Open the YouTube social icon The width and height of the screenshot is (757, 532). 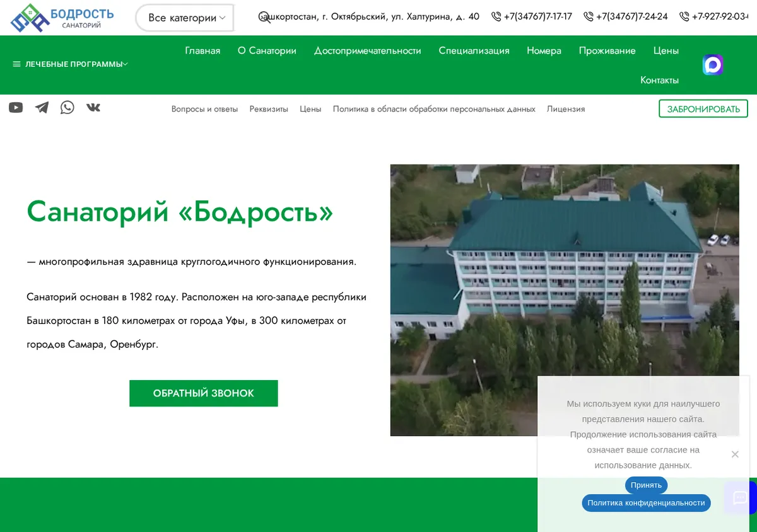[16, 108]
